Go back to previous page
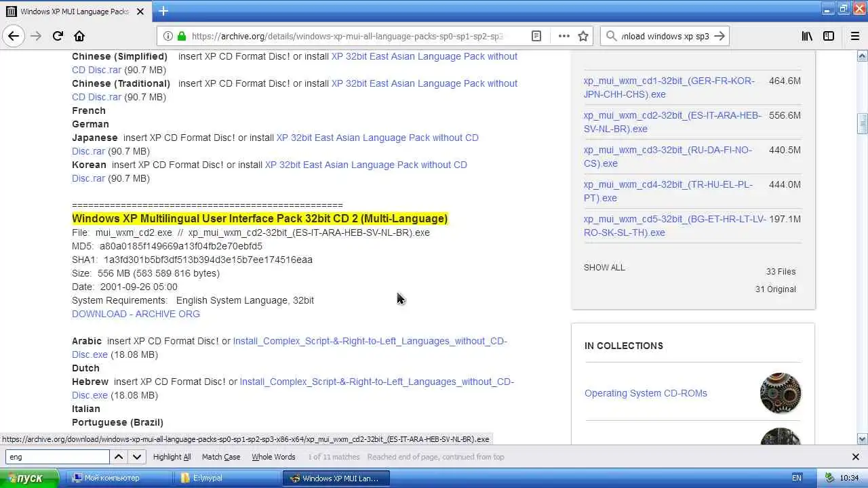The width and height of the screenshot is (868, 488). [x=14, y=36]
